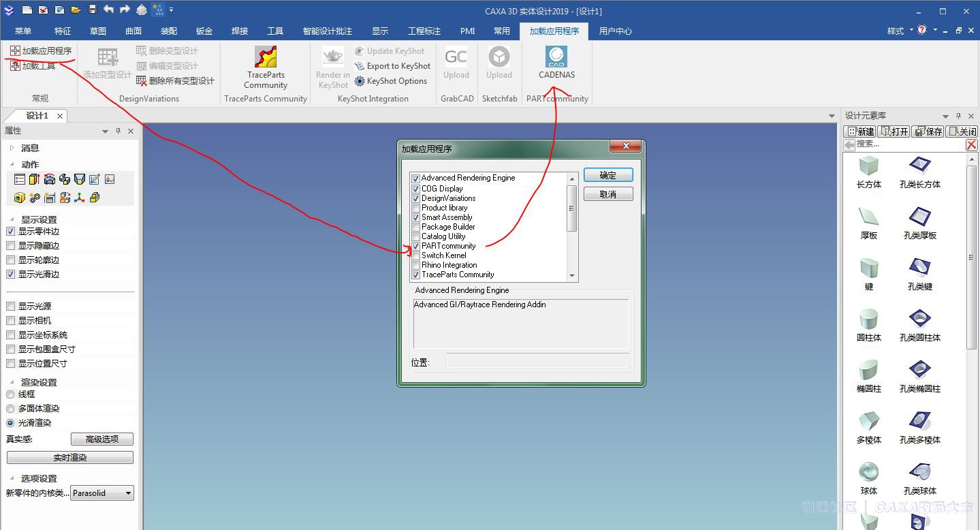
Task: Select the wireframe rendering radio button
Action: pyautogui.click(x=10, y=394)
